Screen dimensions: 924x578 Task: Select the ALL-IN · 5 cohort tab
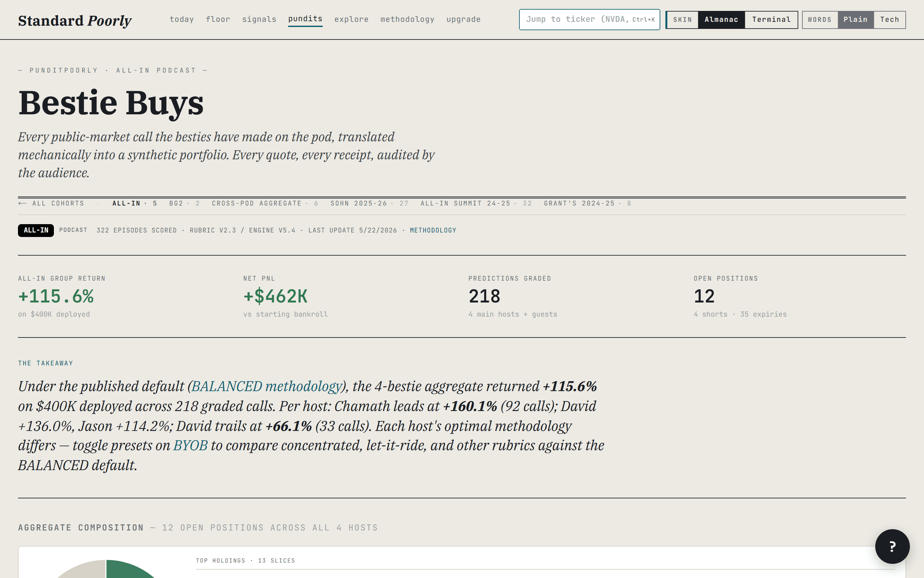click(x=135, y=203)
